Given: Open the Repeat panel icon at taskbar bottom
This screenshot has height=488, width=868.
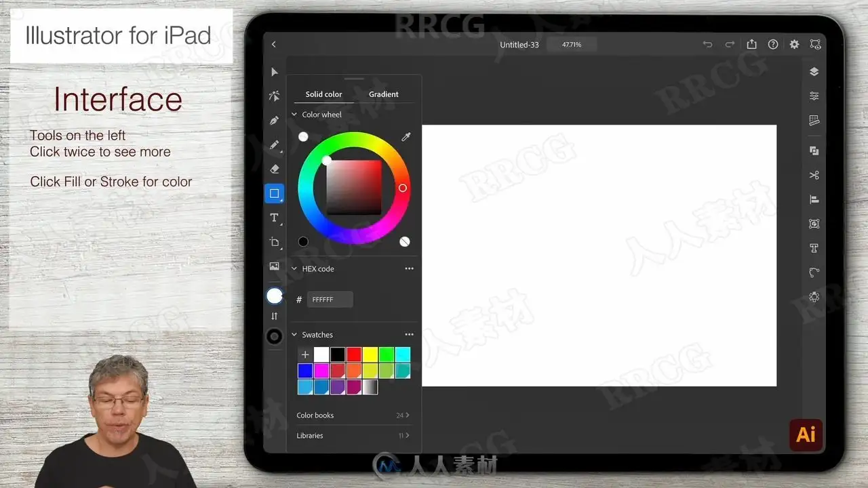Looking at the screenshot, I should (814, 297).
